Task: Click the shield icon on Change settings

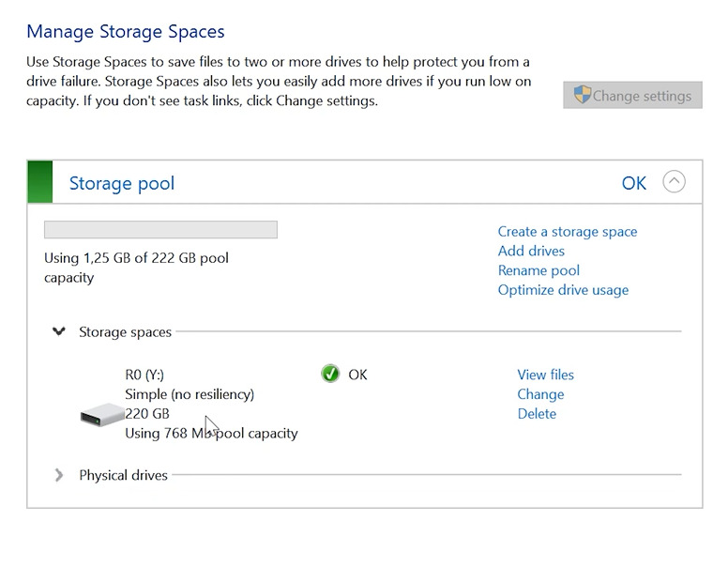Action: pyautogui.click(x=583, y=95)
